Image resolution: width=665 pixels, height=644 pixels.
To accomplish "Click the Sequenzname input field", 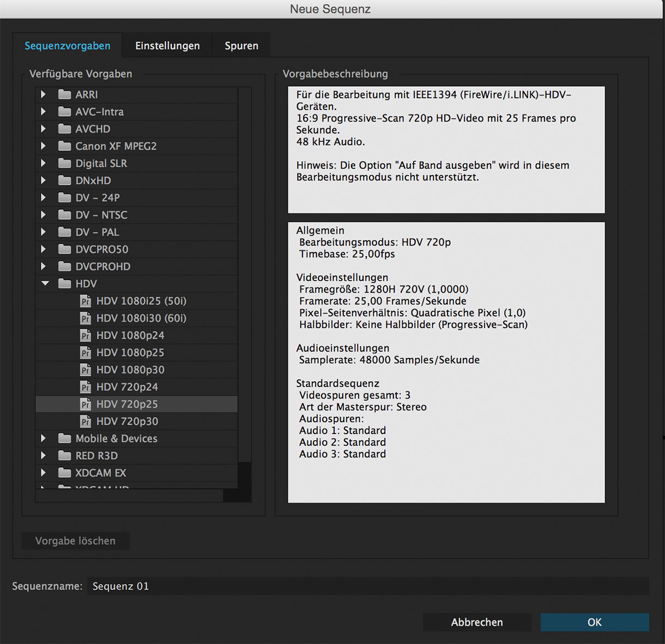I will (x=368, y=586).
